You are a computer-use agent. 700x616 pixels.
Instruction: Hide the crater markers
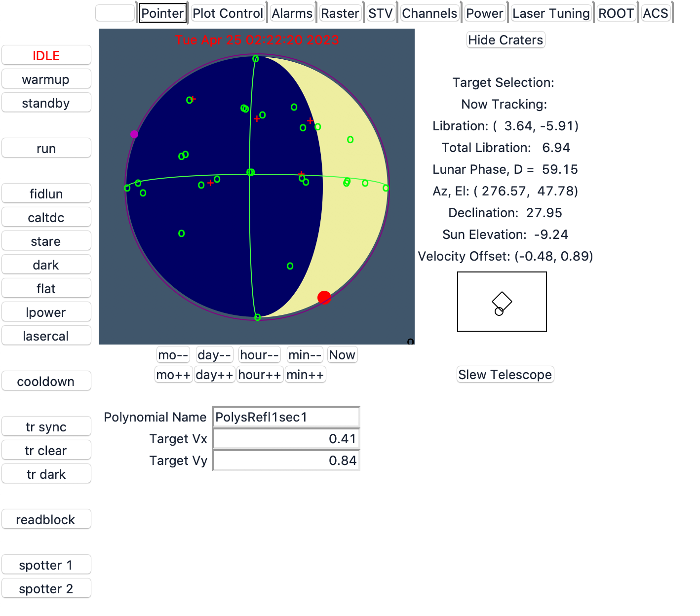click(x=506, y=40)
